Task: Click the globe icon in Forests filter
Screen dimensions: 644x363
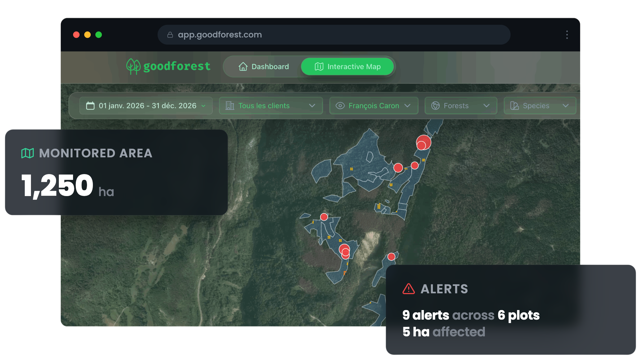Action: [x=436, y=106]
